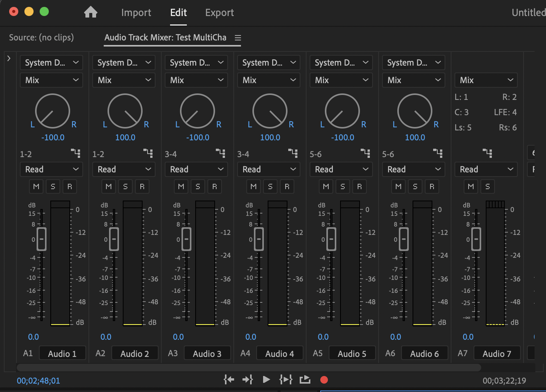The height and width of the screenshot is (392, 546).
Task: Play In to Out button
Action: 286,379
